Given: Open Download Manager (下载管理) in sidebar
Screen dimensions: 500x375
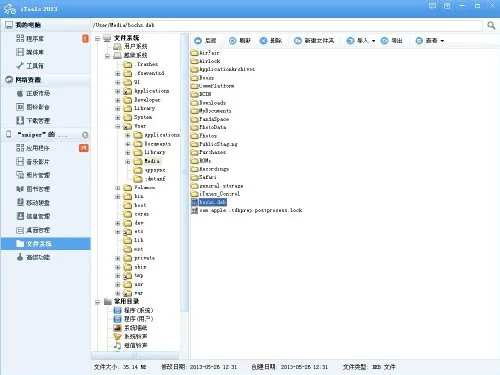Looking at the screenshot, I should pos(33,121).
